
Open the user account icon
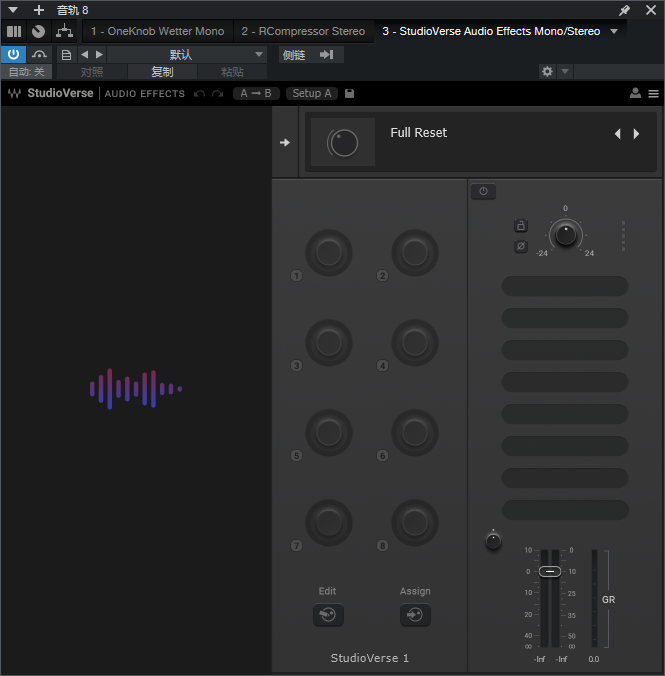click(x=635, y=93)
